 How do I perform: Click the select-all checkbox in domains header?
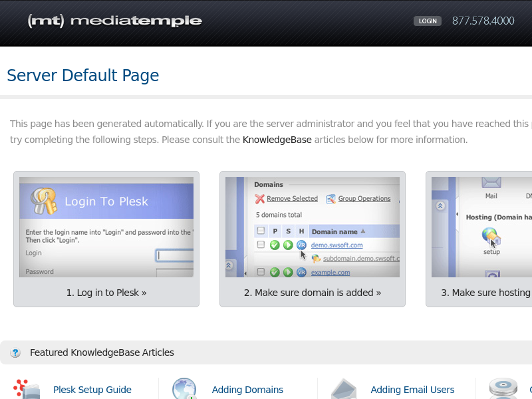click(x=261, y=231)
